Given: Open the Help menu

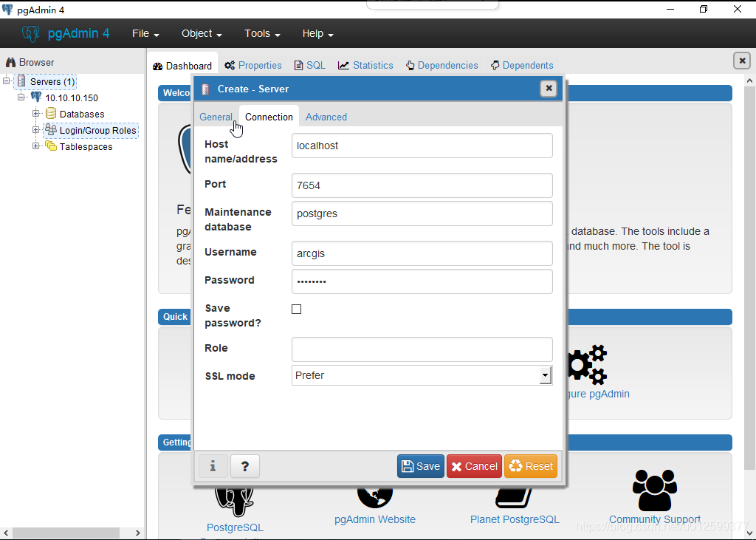Looking at the screenshot, I should pyautogui.click(x=317, y=33).
